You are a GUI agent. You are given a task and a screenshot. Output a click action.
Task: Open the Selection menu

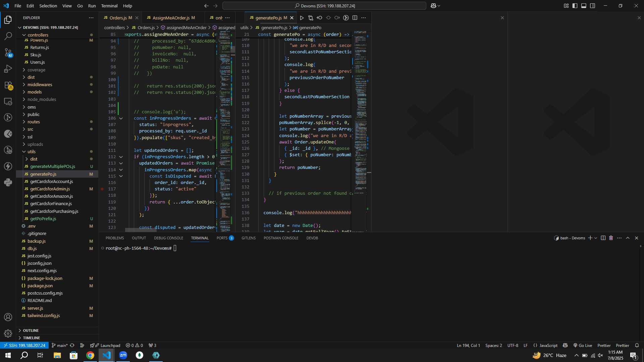(x=48, y=6)
